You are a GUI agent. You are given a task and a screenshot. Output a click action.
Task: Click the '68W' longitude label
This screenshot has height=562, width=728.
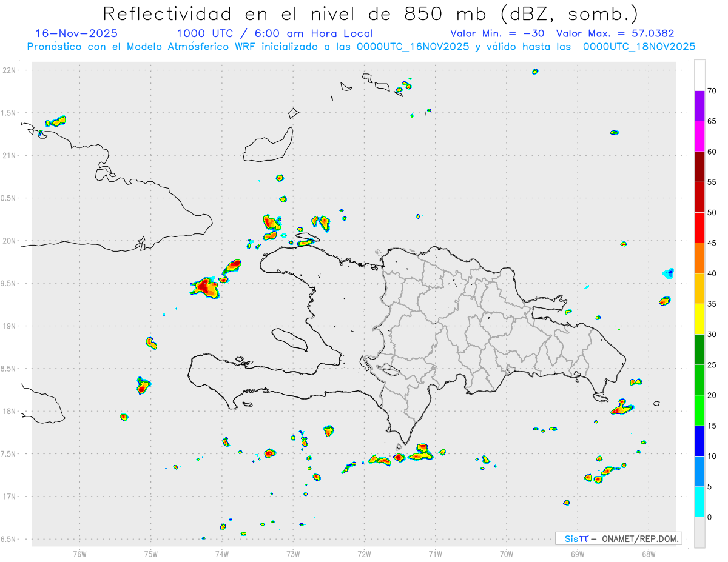pos(649,554)
